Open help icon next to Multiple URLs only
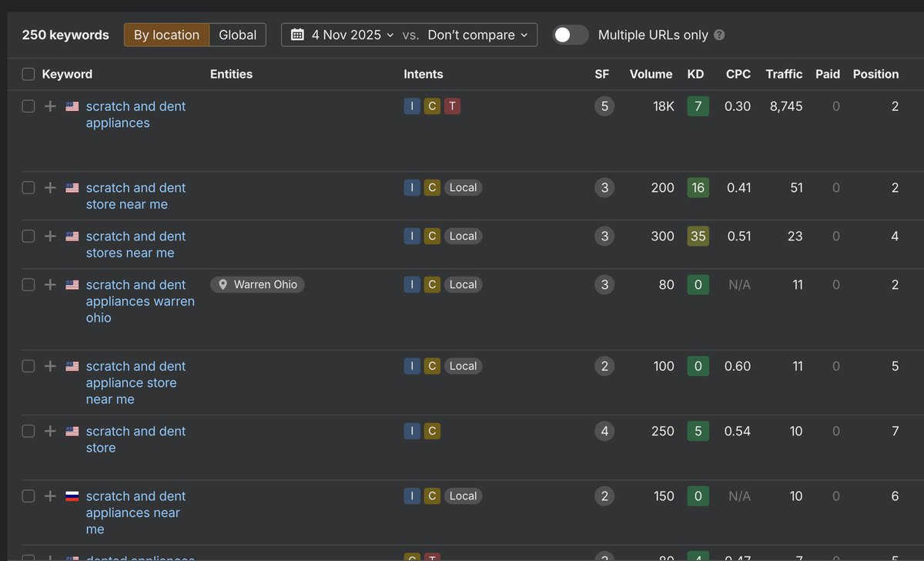The width and height of the screenshot is (924, 561). click(719, 35)
